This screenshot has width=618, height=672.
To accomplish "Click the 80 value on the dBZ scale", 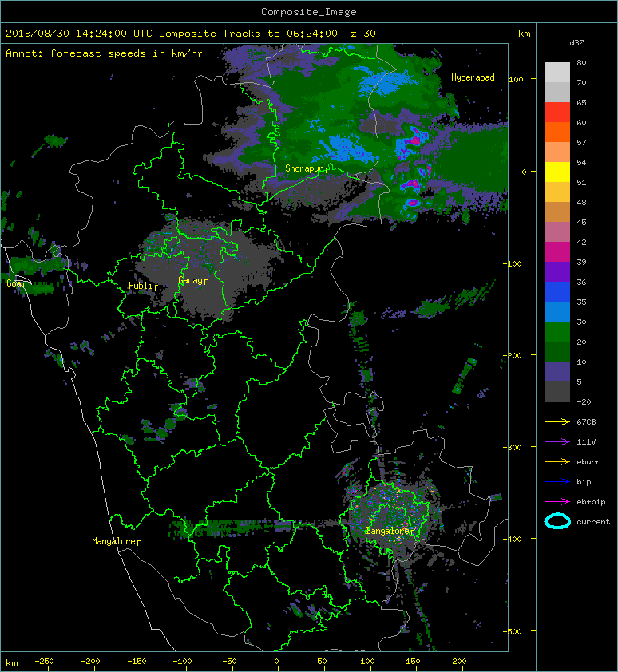I will point(581,62).
